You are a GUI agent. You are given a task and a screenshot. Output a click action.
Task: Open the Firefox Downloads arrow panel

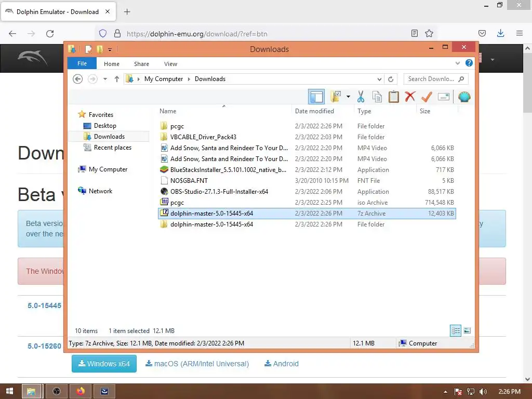pos(500,33)
